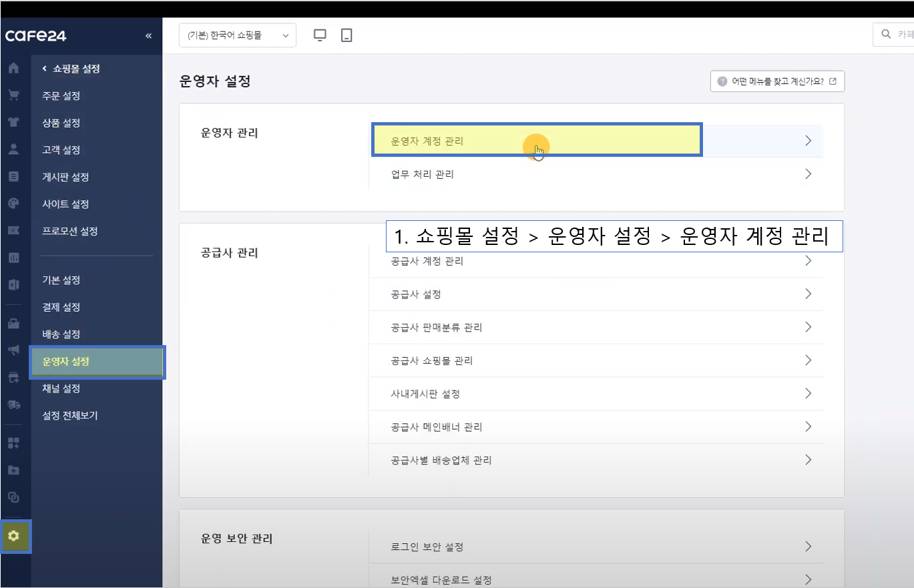This screenshot has width=914, height=588.
Task: Open the t-shirt products icon
Action: [13, 123]
